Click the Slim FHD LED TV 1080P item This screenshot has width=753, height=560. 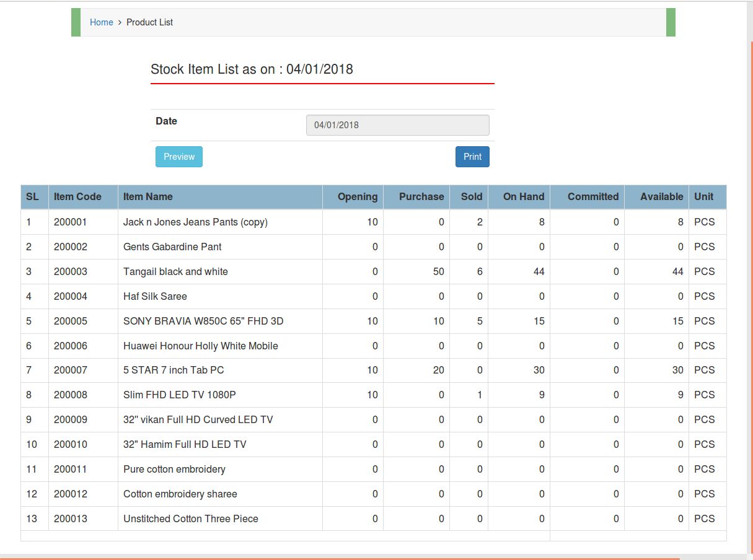point(179,395)
